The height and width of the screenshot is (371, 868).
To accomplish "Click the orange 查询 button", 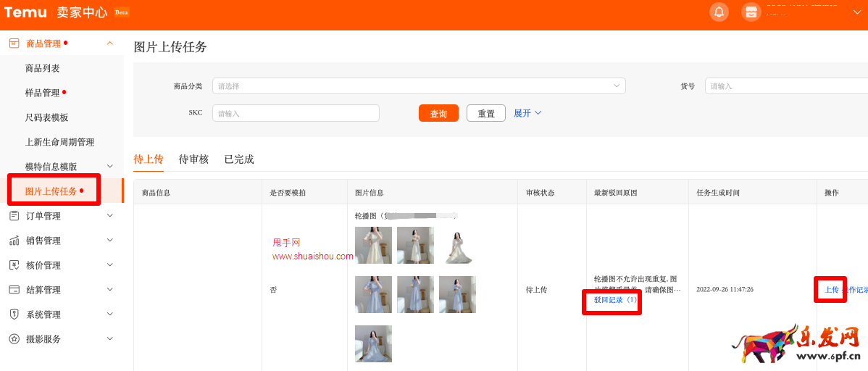I will pyautogui.click(x=438, y=114).
